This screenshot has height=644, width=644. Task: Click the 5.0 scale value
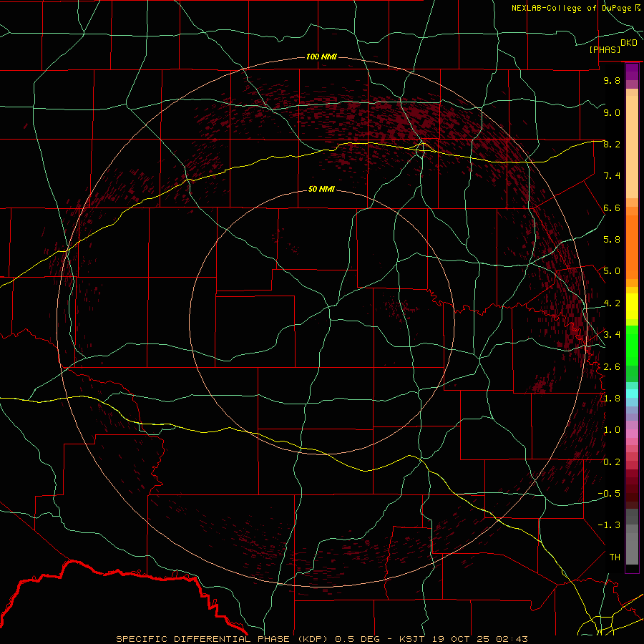612,271
